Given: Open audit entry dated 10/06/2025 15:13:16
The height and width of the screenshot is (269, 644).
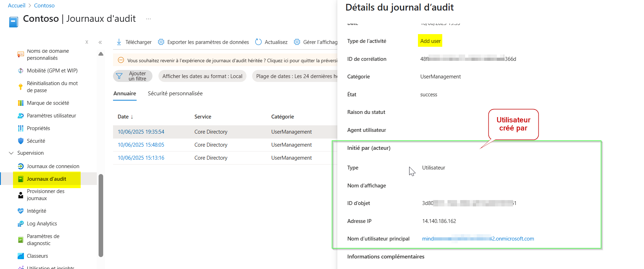Looking at the screenshot, I should [x=141, y=158].
